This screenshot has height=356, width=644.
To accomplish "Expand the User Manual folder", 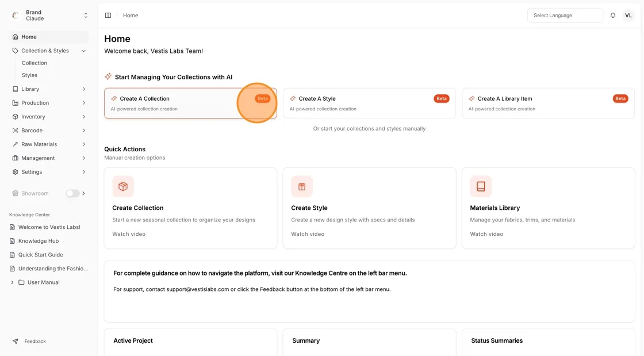I will (x=35, y=282).
